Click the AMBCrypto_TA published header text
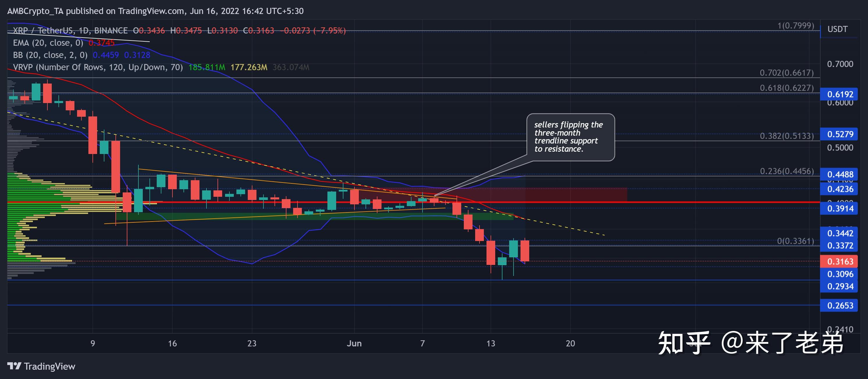 [x=155, y=11]
